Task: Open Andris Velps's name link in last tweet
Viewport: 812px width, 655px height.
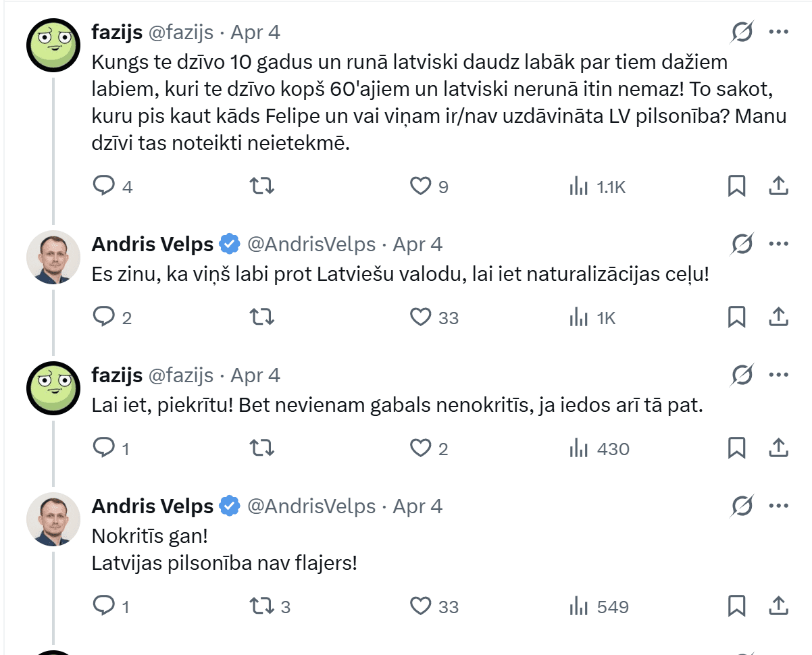Action: click(x=152, y=506)
